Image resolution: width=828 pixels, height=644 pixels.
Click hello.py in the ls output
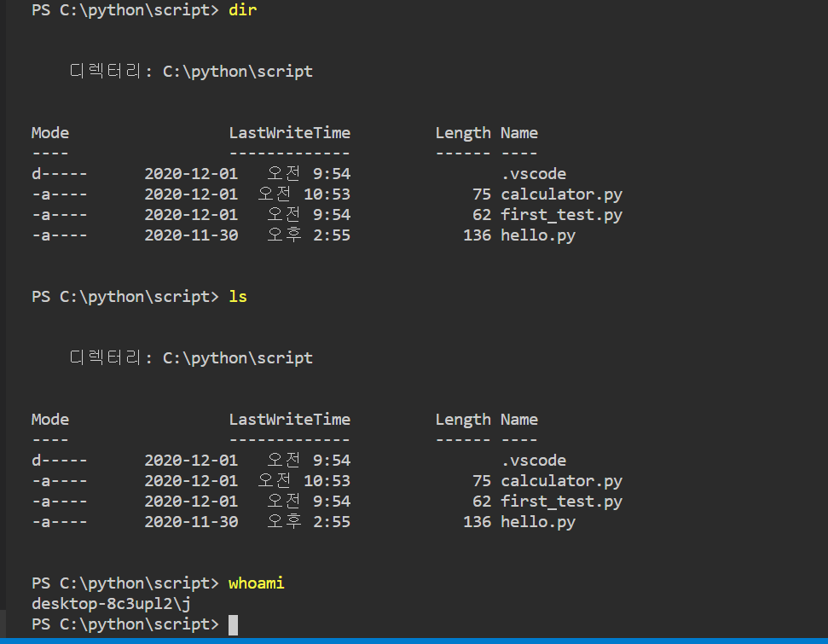(x=537, y=522)
